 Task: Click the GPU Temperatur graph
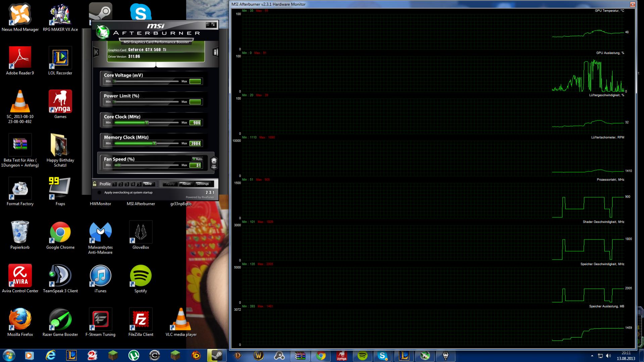[x=433, y=32]
